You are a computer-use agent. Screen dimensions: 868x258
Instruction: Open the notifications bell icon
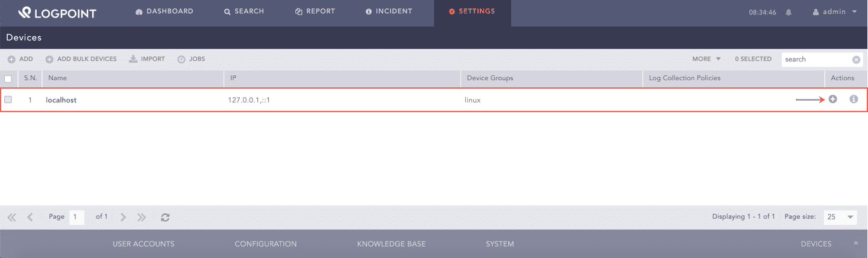pyautogui.click(x=788, y=12)
